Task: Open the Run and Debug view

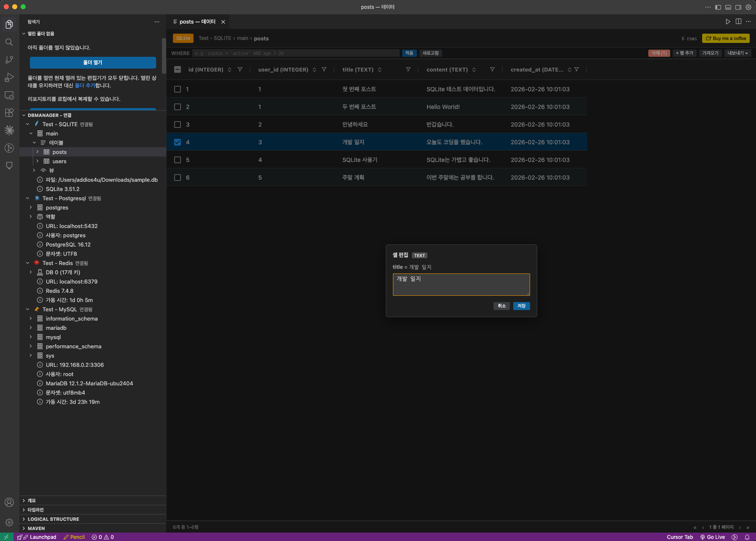Action: [x=9, y=77]
